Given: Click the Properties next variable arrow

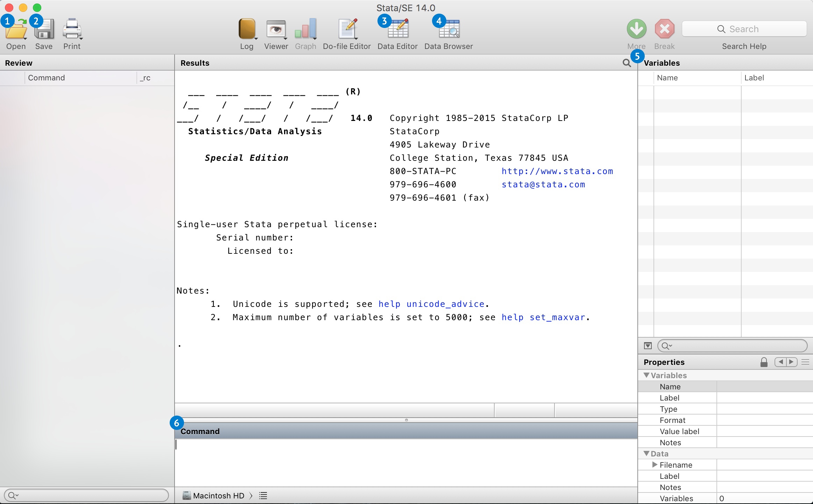Looking at the screenshot, I should [792, 362].
